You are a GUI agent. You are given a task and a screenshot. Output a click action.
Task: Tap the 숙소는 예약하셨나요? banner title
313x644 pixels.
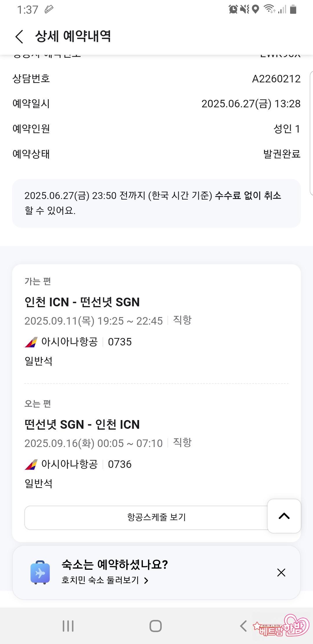coord(115,565)
